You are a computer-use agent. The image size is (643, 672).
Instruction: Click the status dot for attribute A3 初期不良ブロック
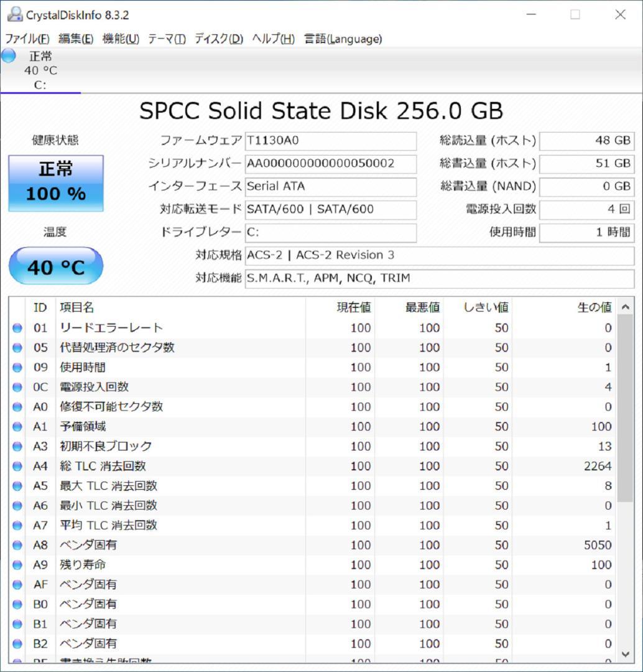pyautogui.click(x=17, y=446)
